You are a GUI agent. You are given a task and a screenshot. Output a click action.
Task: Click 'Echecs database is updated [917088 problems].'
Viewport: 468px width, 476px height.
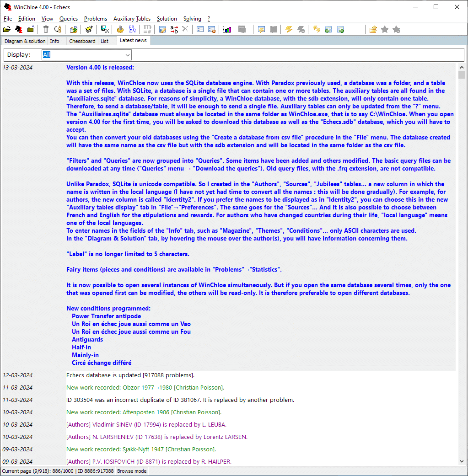tap(130, 375)
